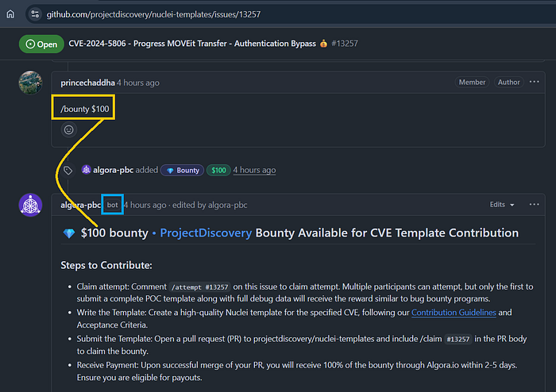Click the CVE-2024-5806 issue title text
This screenshot has width=556, height=392.
tap(192, 43)
